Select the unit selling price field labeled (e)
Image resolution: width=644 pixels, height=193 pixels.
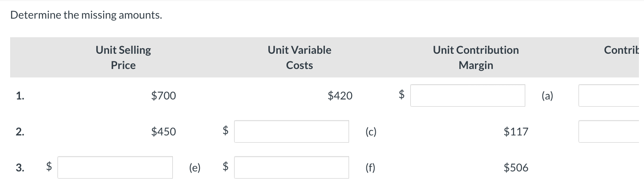coord(115,168)
